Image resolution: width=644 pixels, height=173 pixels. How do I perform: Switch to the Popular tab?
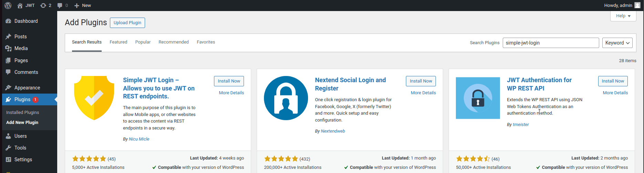143,42
